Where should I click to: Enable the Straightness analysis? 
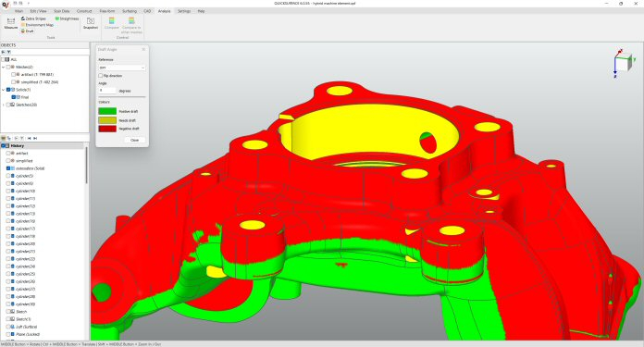(67, 19)
